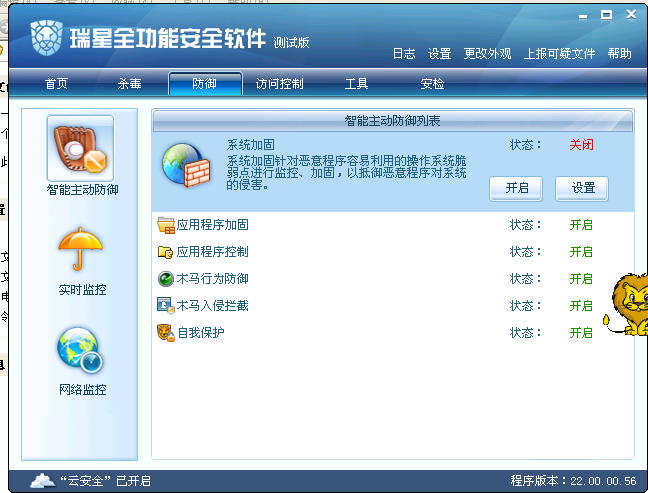
Task: Open the 网络监控 globe icon
Action: coord(80,349)
